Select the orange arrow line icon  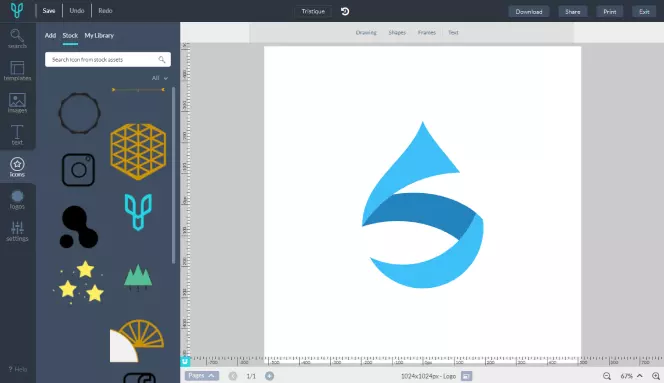click(138, 90)
